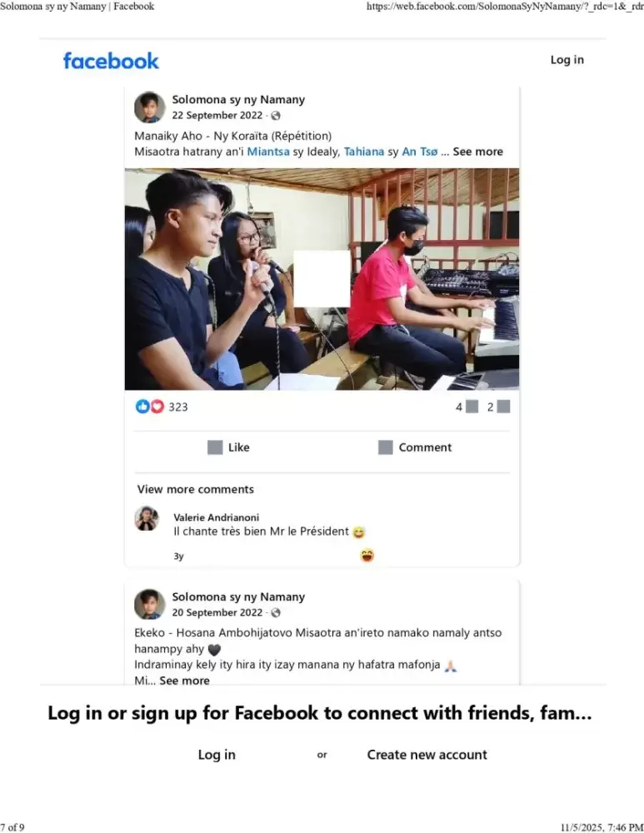This screenshot has width=644, height=833.
Task: Expand View more comments
Action: [x=196, y=489]
